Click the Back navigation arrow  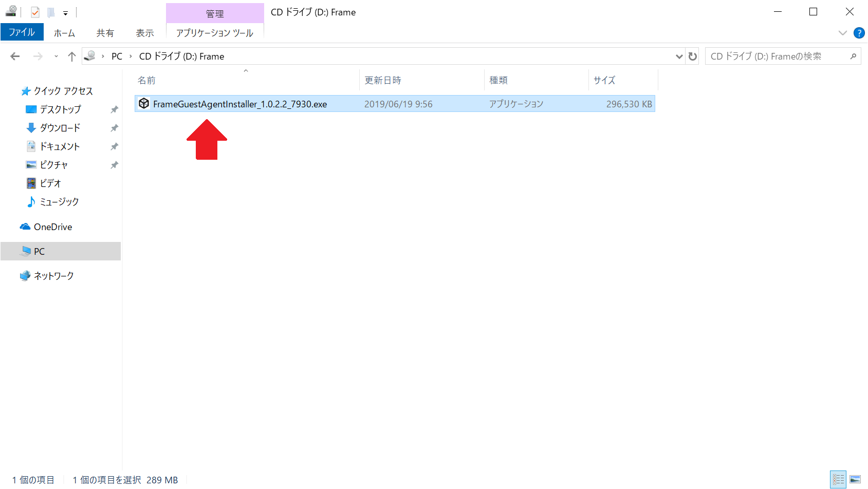(15, 57)
